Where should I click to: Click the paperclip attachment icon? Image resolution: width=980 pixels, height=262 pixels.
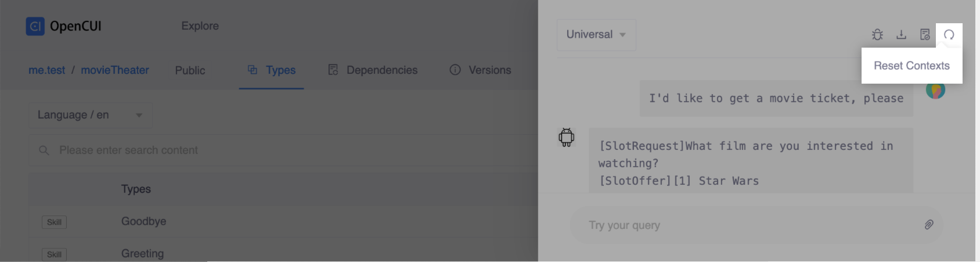pos(929,225)
